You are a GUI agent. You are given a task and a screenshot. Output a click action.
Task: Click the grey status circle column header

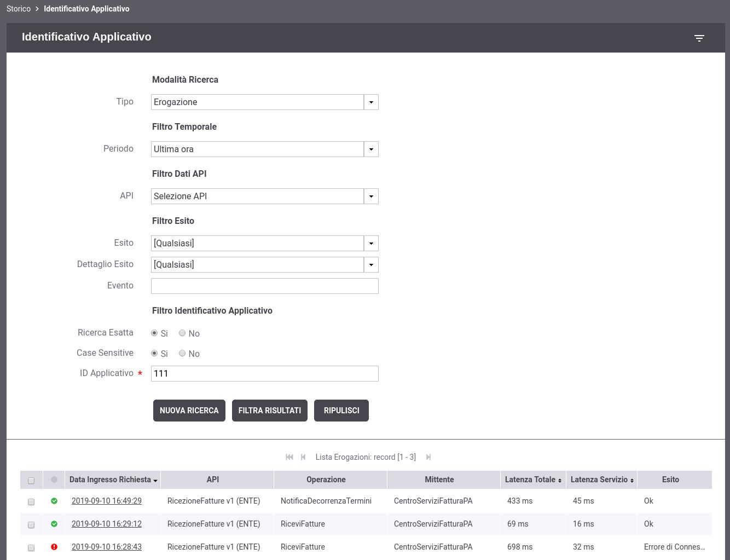(x=54, y=480)
